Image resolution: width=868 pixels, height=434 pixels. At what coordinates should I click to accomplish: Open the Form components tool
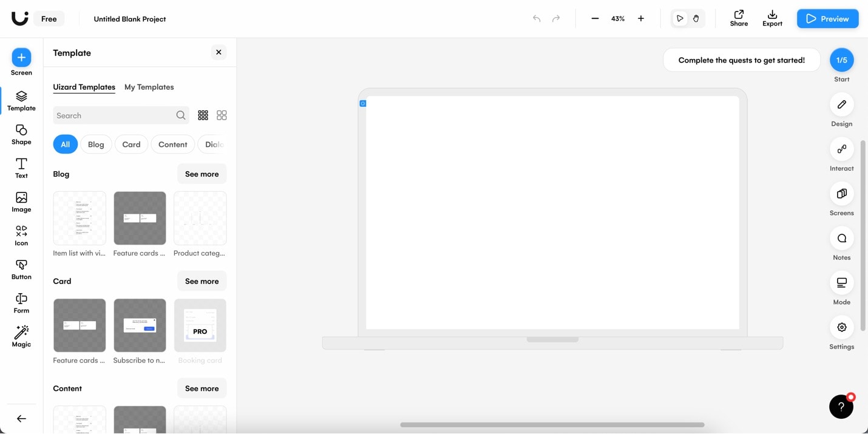coord(21,303)
